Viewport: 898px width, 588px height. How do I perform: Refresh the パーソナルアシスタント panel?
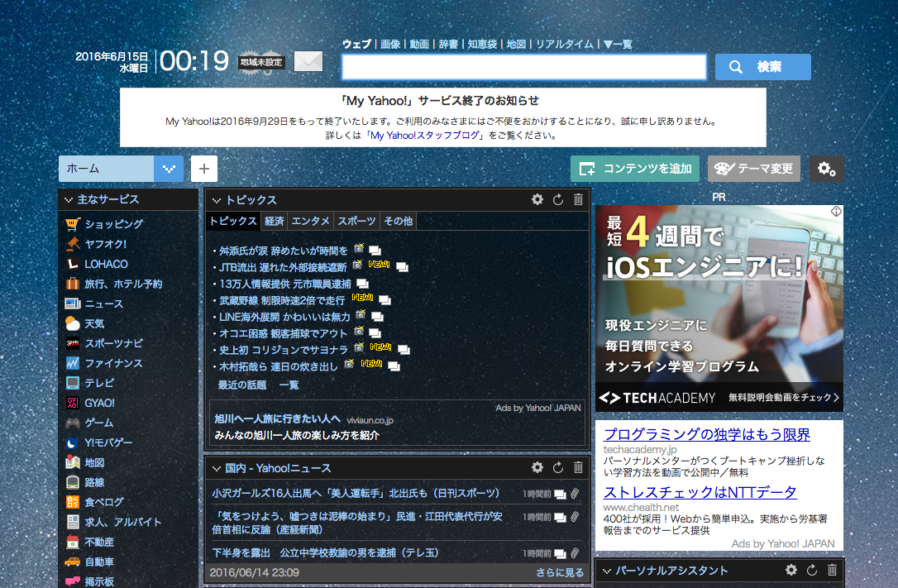click(x=811, y=570)
